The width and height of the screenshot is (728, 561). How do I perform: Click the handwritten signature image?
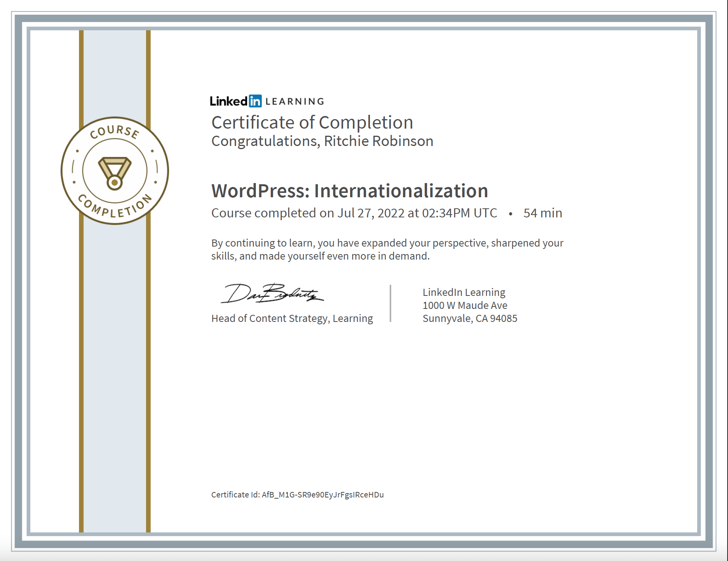click(x=272, y=294)
